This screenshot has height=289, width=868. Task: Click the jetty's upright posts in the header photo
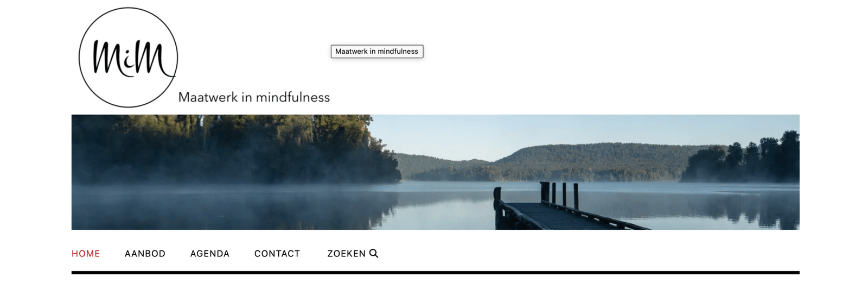point(559,194)
